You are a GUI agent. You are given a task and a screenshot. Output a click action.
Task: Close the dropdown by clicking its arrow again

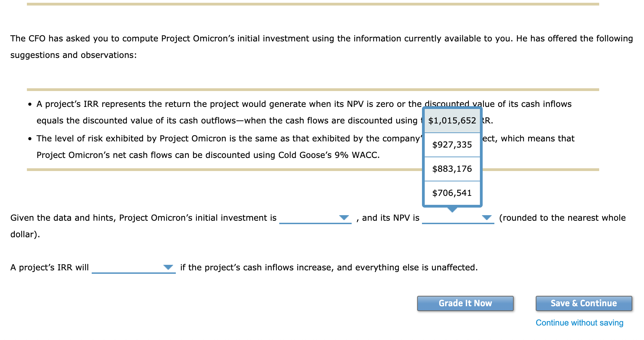pyautogui.click(x=486, y=218)
